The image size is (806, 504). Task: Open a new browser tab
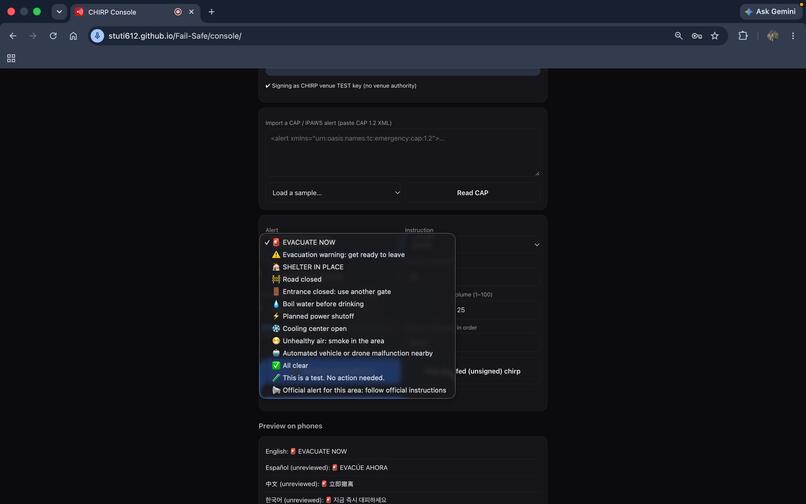pos(211,12)
